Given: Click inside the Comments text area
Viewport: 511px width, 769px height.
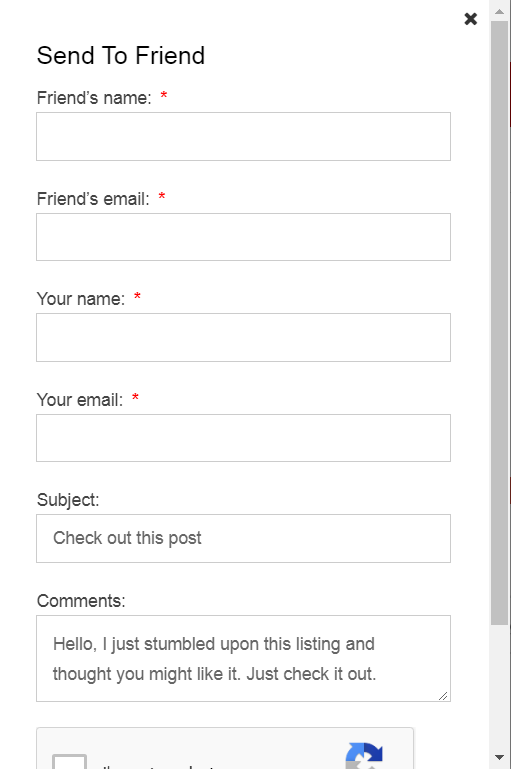Looking at the screenshot, I should [x=243, y=658].
